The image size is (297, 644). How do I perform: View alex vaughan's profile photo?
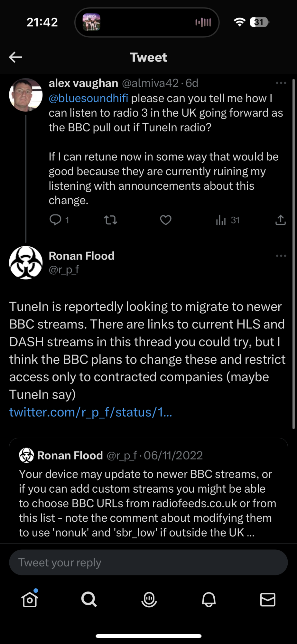pos(26,95)
